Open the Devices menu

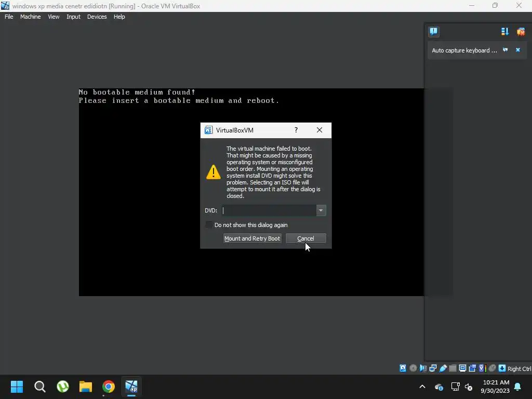(97, 17)
